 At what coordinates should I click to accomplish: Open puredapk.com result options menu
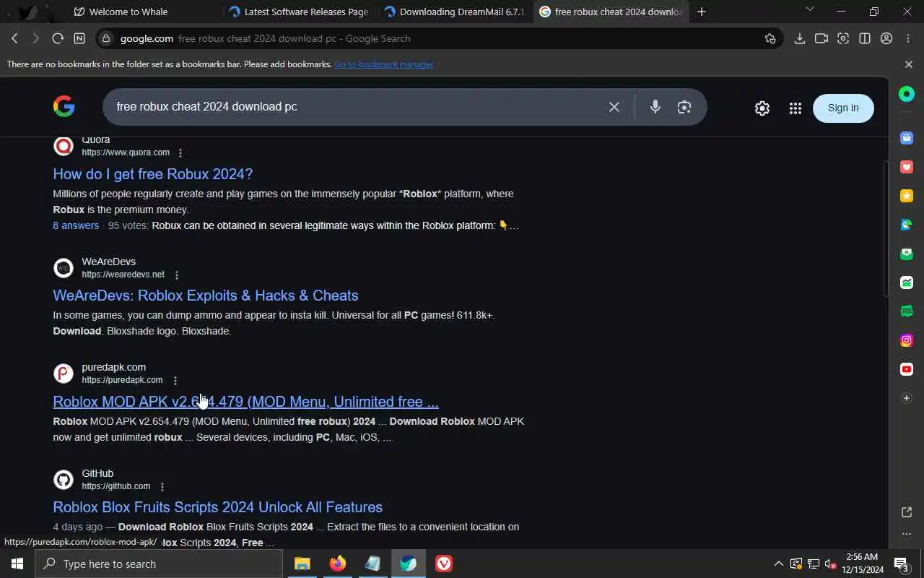pyautogui.click(x=175, y=380)
